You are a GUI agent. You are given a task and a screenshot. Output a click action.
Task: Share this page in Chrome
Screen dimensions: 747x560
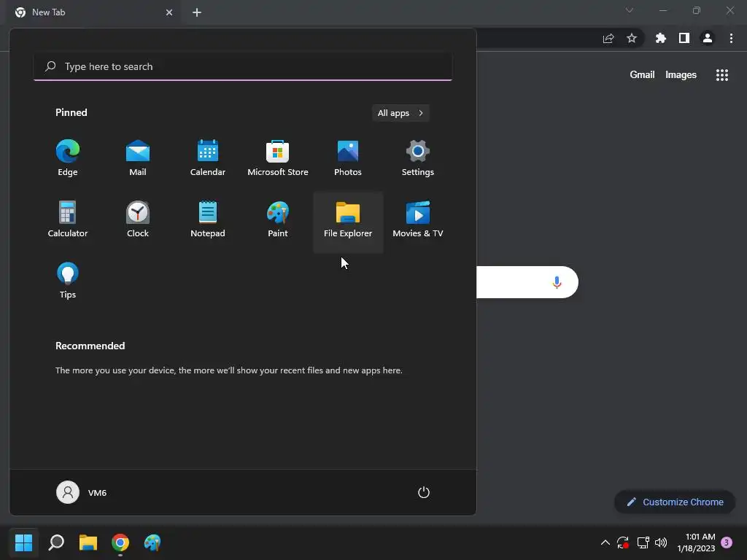click(x=608, y=38)
